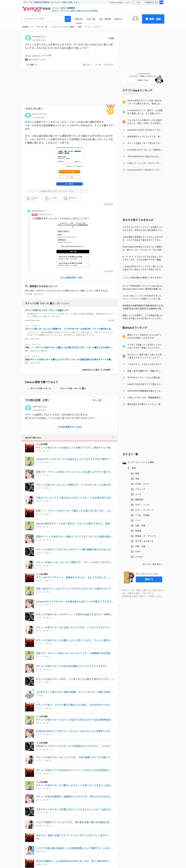
Task: Click the 邦楽 folder icon
Action: (x=132, y=473)
